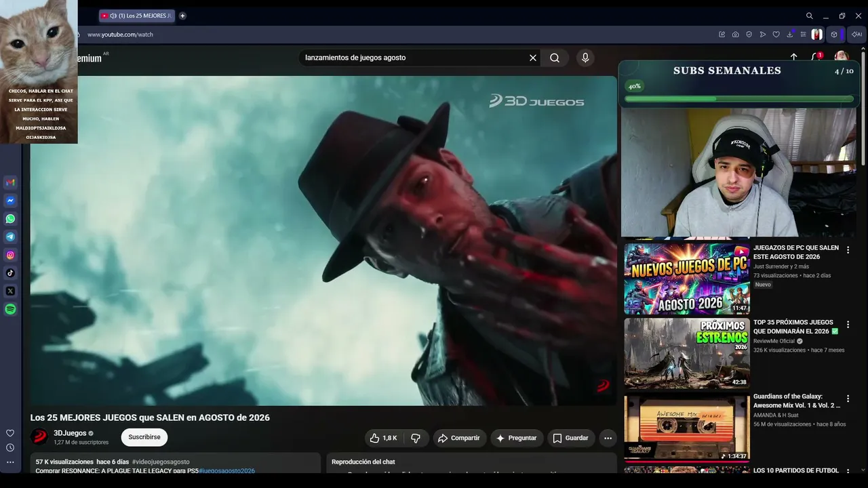Click the send/flow arrow icon in address bar
Image resolution: width=868 pixels, height=488 pixels.
763,35
